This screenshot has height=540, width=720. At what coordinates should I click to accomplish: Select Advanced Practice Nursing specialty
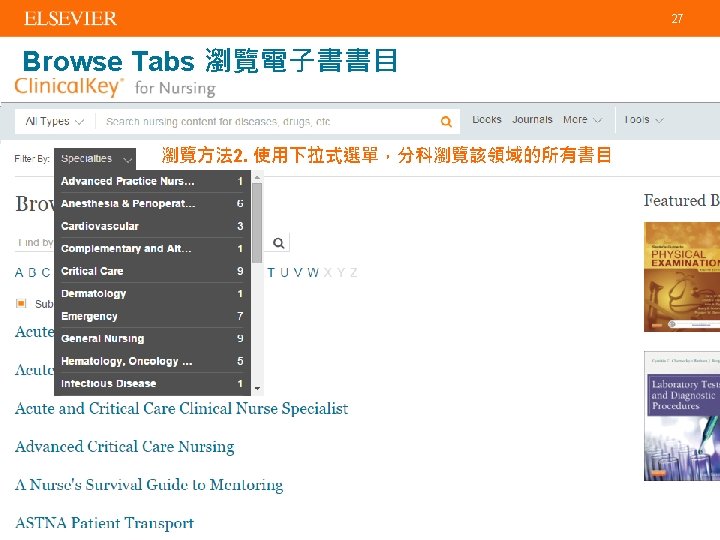click(x=152, y=181)
